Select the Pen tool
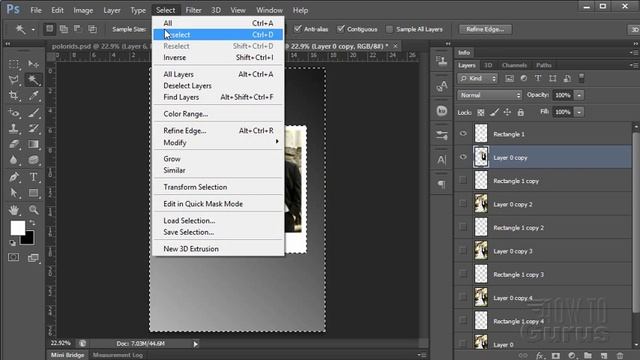The width and height of the screenshot is (640, 360). (13, 177)
